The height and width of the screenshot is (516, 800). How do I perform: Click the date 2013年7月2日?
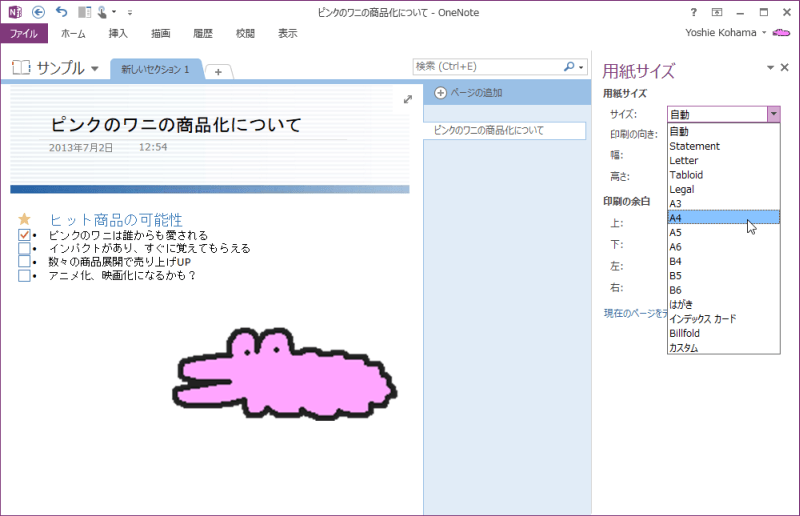point(81,148)
